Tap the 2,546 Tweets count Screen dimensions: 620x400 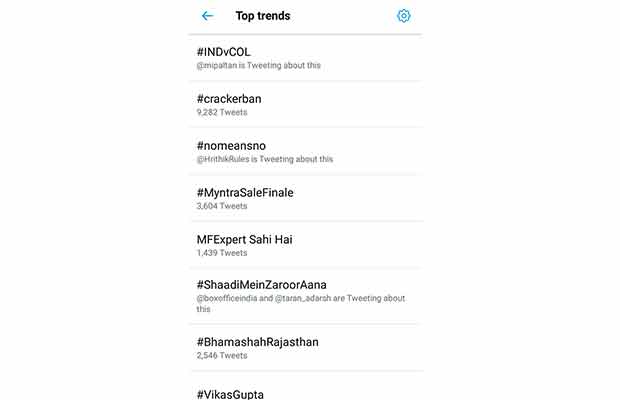click(x=222, y=355)
